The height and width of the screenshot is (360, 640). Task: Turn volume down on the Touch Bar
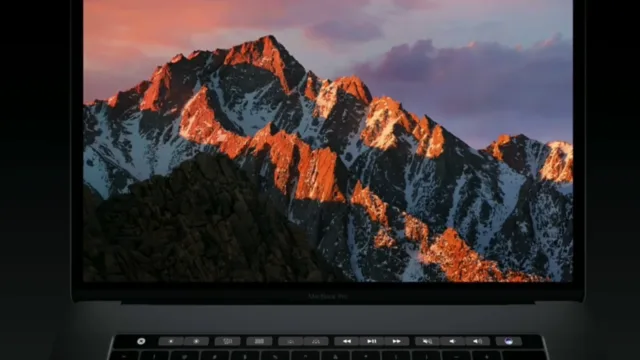tap(452, 341)
